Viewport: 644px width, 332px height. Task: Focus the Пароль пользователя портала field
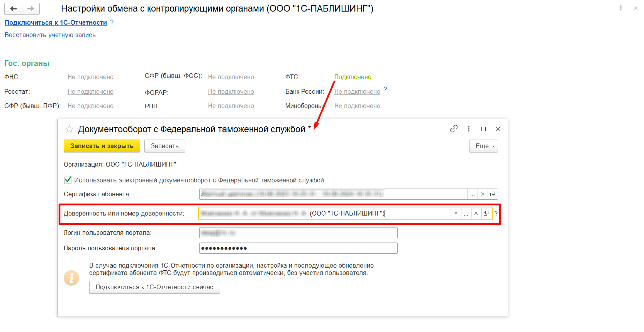(298, 248)
